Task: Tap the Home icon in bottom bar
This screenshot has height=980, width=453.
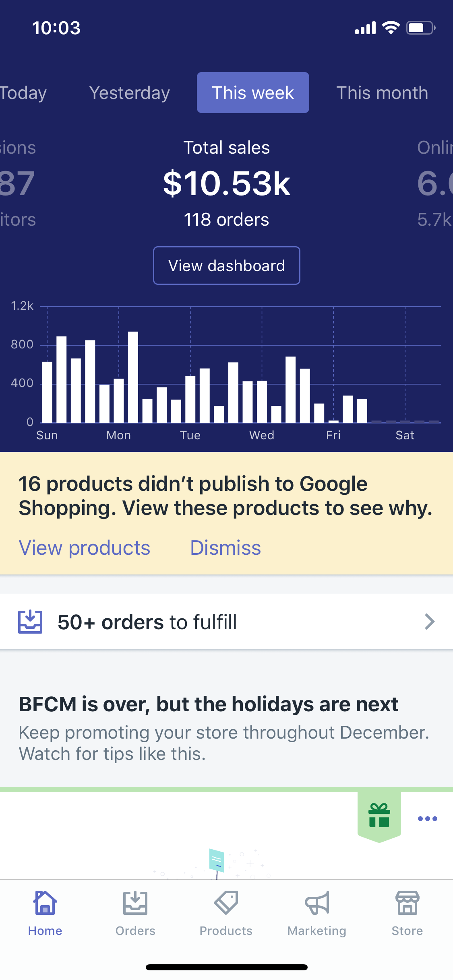Action: pyautogui.click(x=45, y=904)
